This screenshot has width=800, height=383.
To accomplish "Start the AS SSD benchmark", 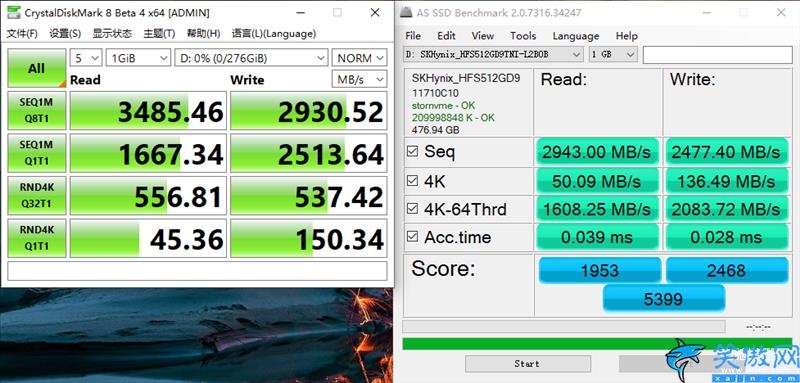I will (528, 364).
